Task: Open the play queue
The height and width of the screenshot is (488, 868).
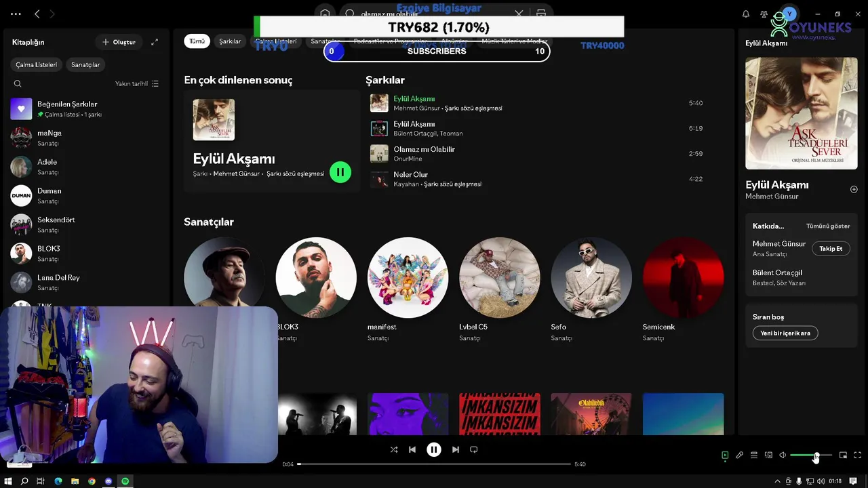Action: point(754,455)
